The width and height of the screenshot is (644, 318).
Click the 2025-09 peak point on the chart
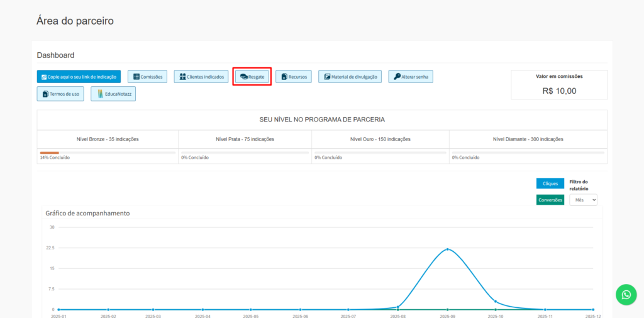(x=447, y=249)
